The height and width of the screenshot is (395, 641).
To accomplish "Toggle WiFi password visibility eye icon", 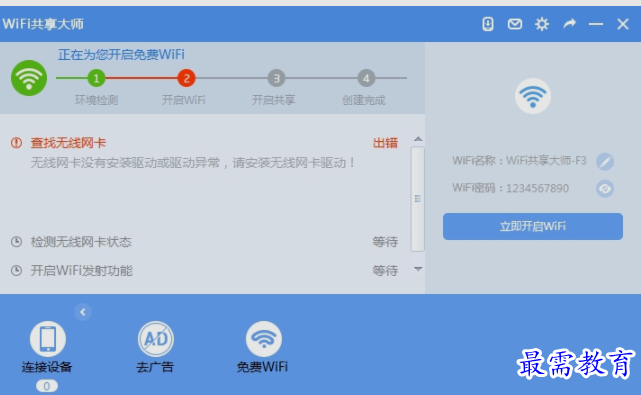I will tap(605, 189).
